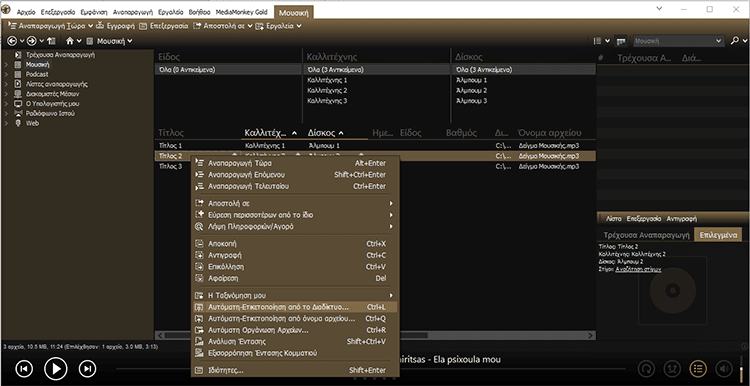The height and width of the screenshot is (386, 750).
Task: Click the Επεξεργασία toolbar button
Action: [x=164, y=26]
